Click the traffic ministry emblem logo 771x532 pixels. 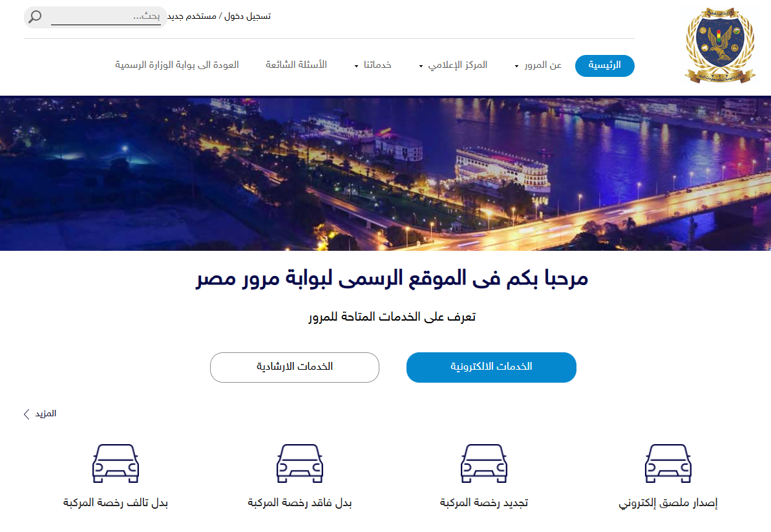coord(721,45)
